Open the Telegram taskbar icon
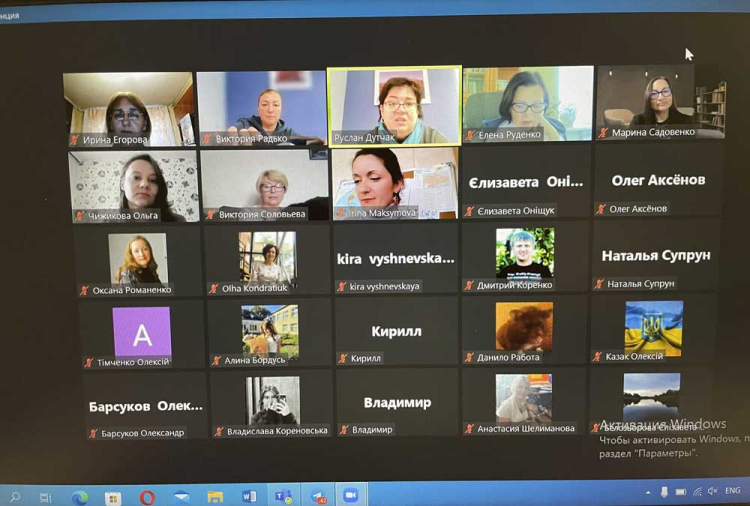 [x=318, y=496]
